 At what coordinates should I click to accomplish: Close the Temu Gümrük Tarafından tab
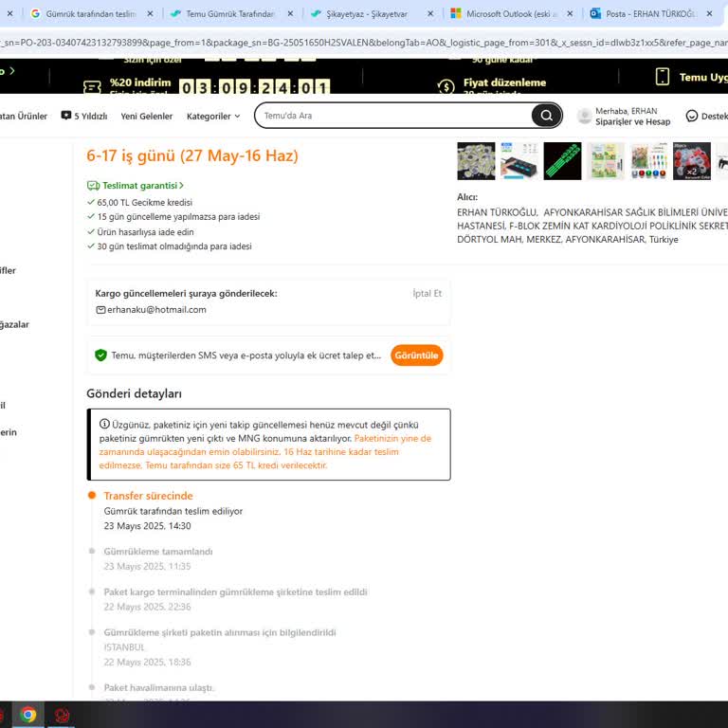tap(290, 14)
